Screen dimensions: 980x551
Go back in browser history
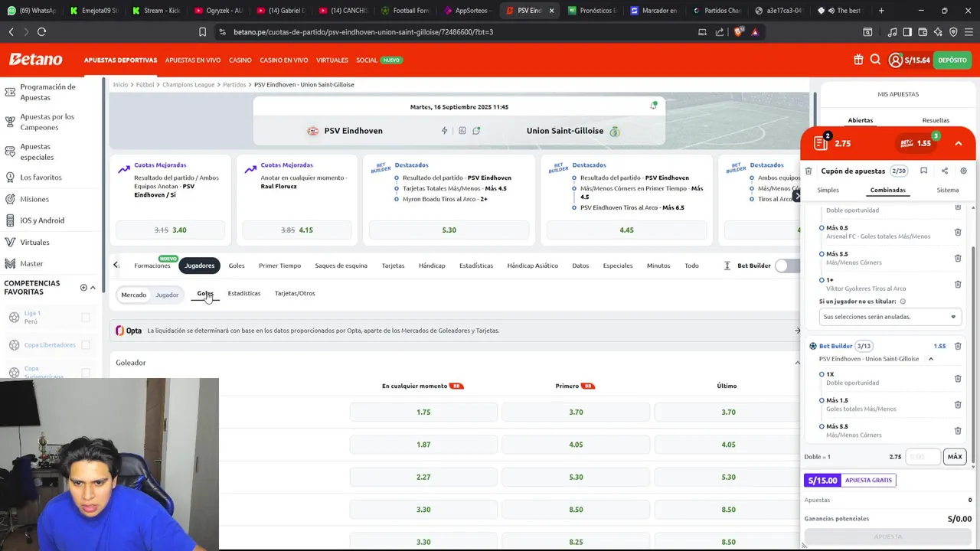tap(11, 32)
